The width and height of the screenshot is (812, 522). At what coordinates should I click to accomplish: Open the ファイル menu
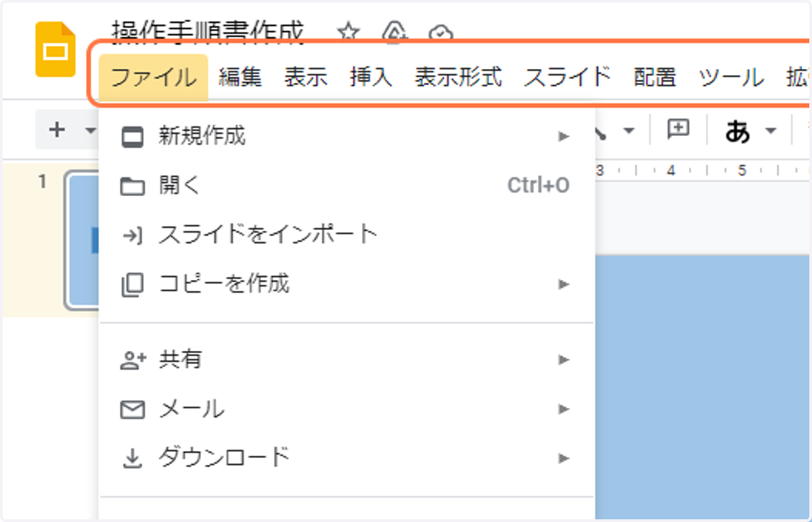click(x=153, y=77)
